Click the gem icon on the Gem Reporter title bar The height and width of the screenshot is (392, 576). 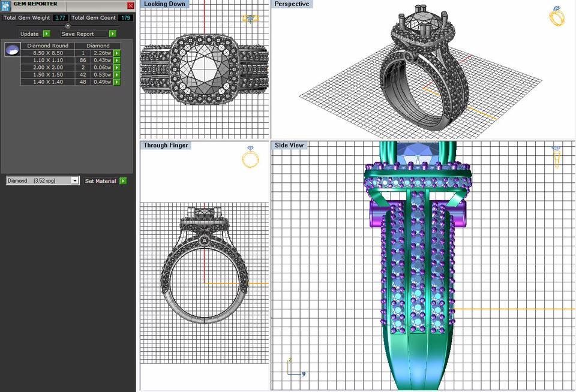[6, 5]
